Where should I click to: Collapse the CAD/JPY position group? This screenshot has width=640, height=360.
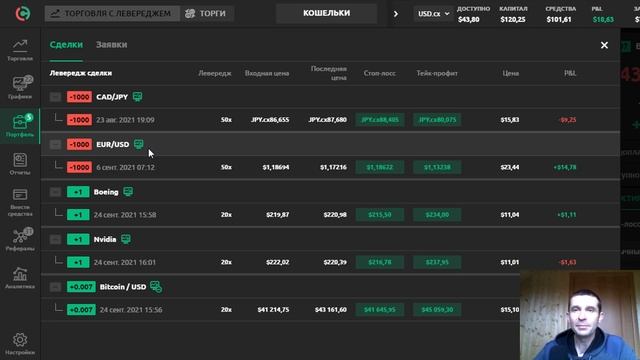tap(56, 97)
